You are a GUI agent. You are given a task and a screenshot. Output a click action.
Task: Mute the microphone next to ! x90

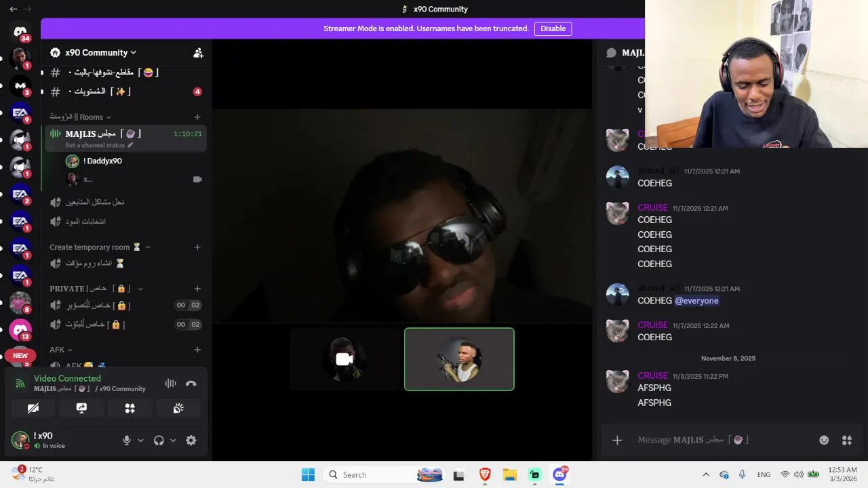pos(127,441)
